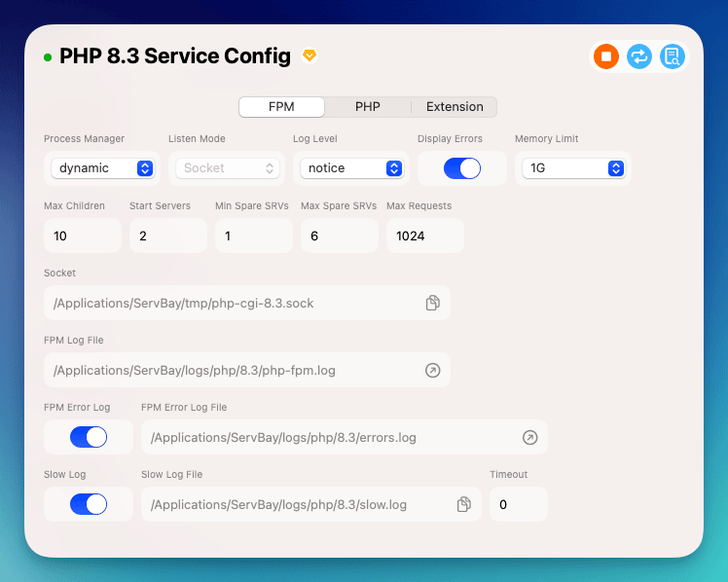Image resolution: width=728 pixels, height=582 pixels.
Task: Click the Start Servers label
Action: 160,205
